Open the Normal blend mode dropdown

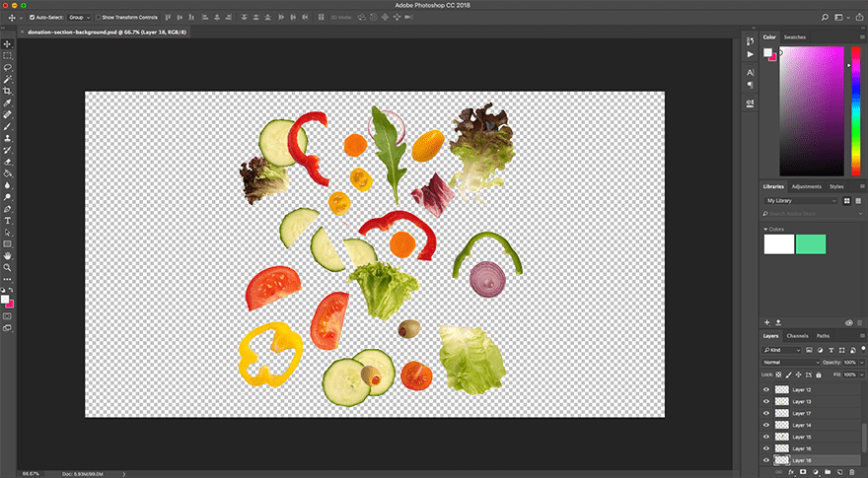(x=791, y=363)
